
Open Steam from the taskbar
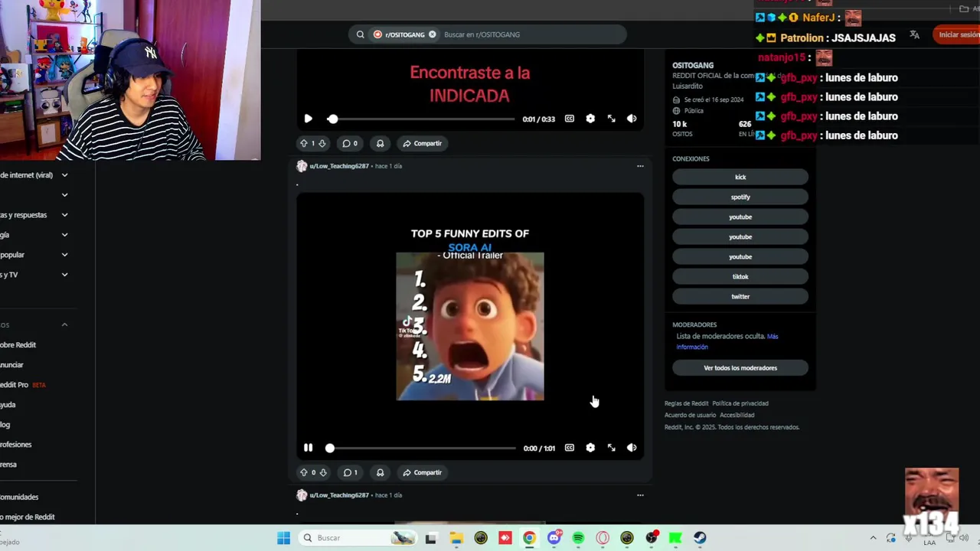click(x=700, y=538)
